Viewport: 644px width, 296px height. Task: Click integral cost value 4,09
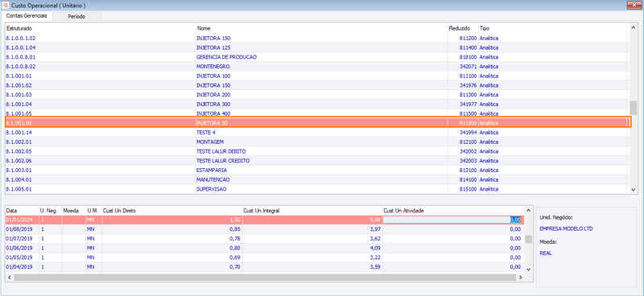coord(375,248)
